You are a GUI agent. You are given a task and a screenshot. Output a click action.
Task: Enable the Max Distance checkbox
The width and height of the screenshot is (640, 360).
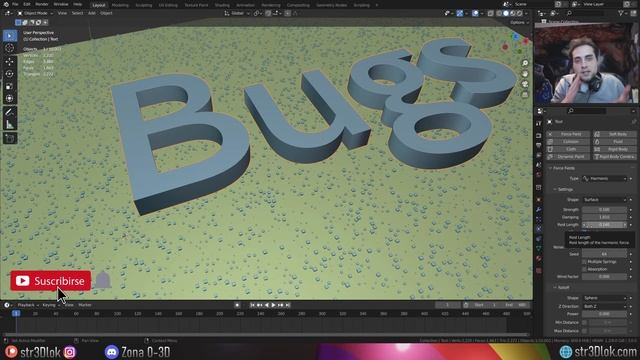pyautogui.click(x=584, y=331)
